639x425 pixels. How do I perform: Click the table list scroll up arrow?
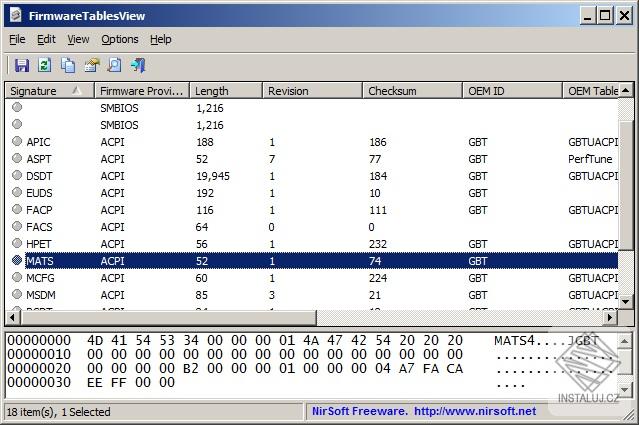click(x=626, y=90)
